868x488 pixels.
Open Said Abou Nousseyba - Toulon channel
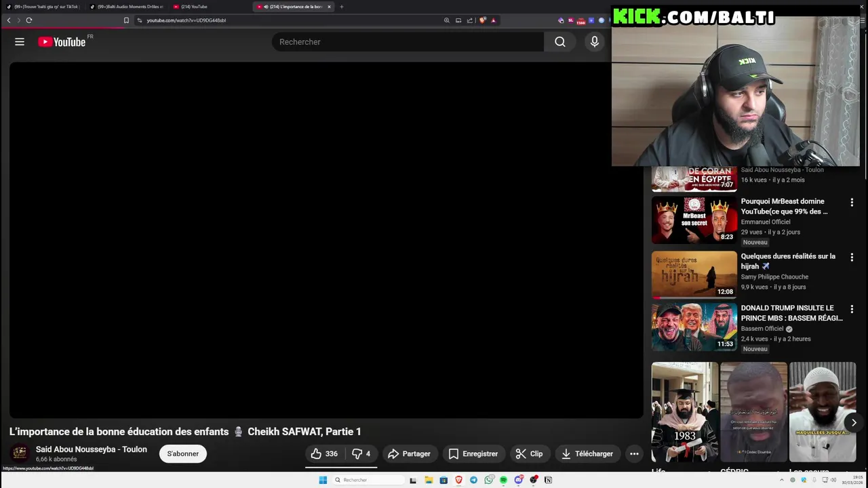point(92,449)
